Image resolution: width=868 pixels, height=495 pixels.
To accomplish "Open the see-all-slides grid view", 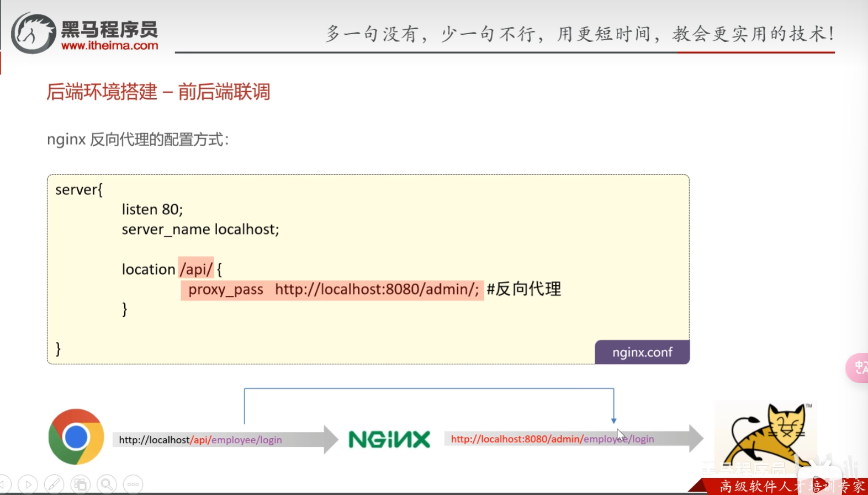I will click(81, 485).
